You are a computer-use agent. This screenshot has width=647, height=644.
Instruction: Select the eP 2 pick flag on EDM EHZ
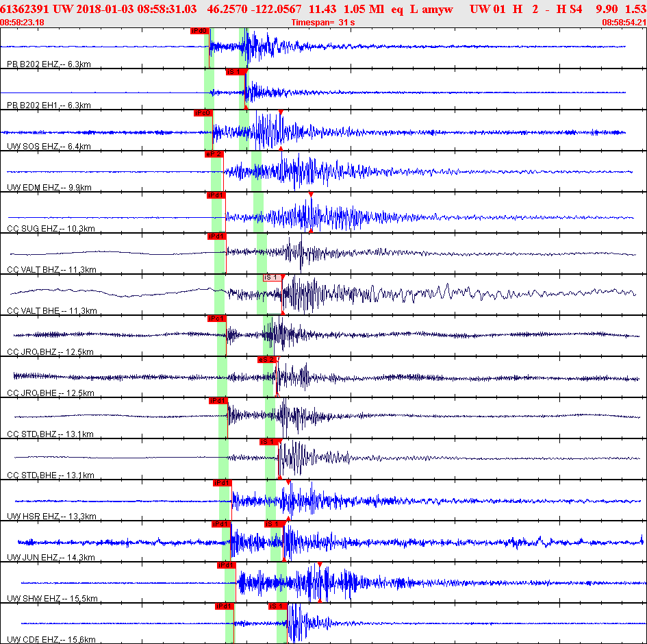click(x=214, y=154)
